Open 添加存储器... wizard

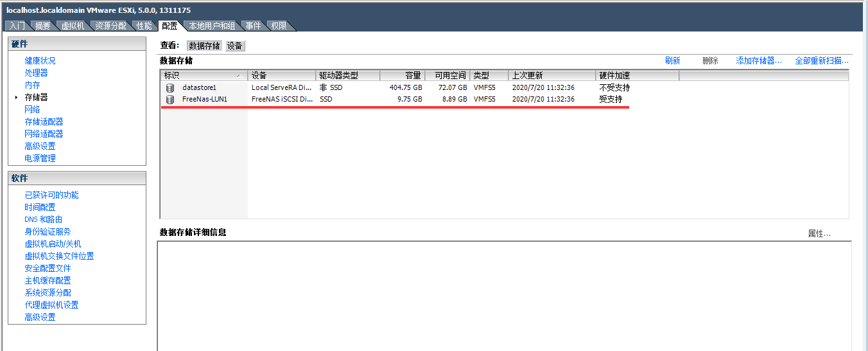pyautogui.click(x=759, y=60)
